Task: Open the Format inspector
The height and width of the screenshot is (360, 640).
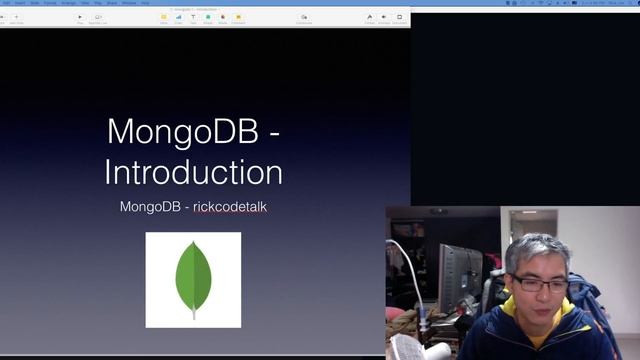Action: [x=369, y=18]
